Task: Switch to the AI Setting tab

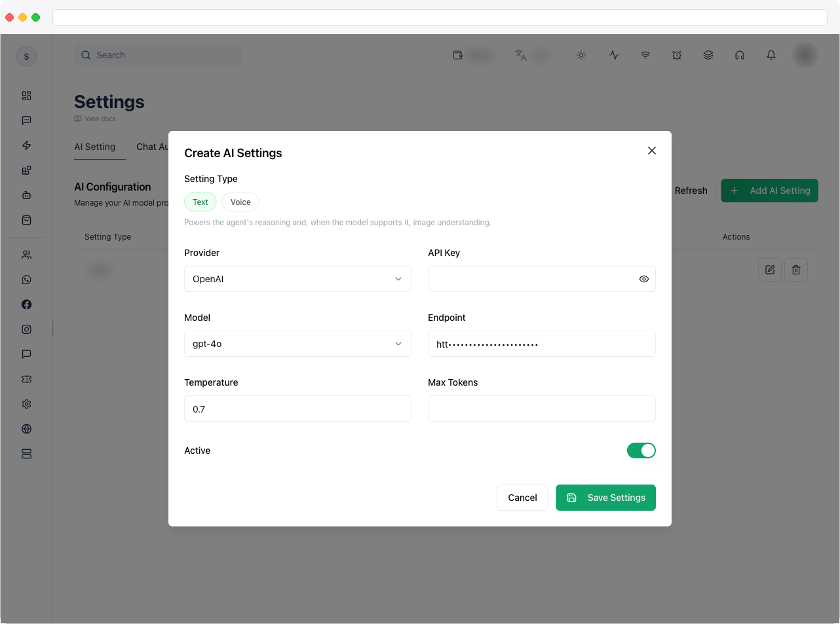Action: click(x=95, y=147)
